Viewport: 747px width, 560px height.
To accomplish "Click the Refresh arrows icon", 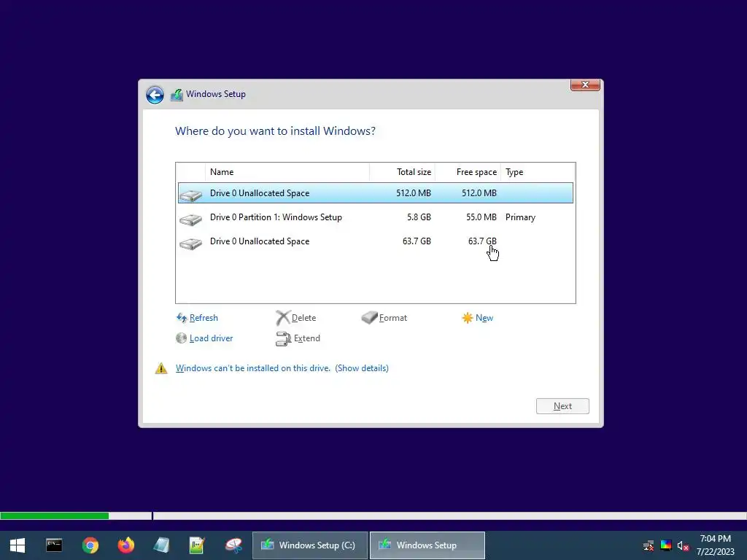I will click(x=182, y=318).
